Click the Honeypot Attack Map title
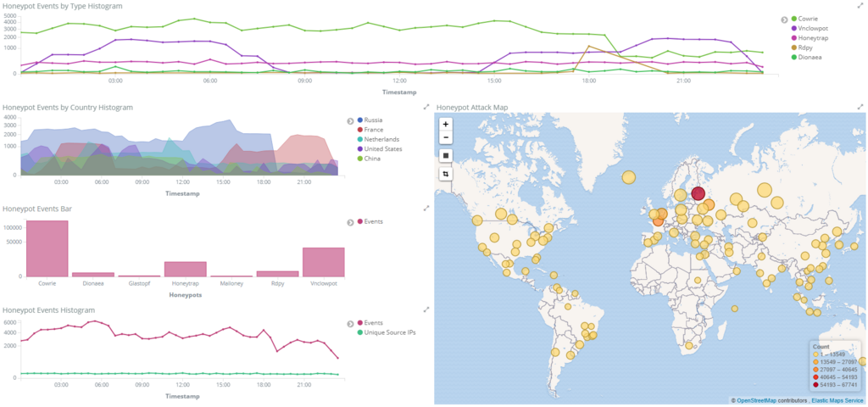 (472, 107)
